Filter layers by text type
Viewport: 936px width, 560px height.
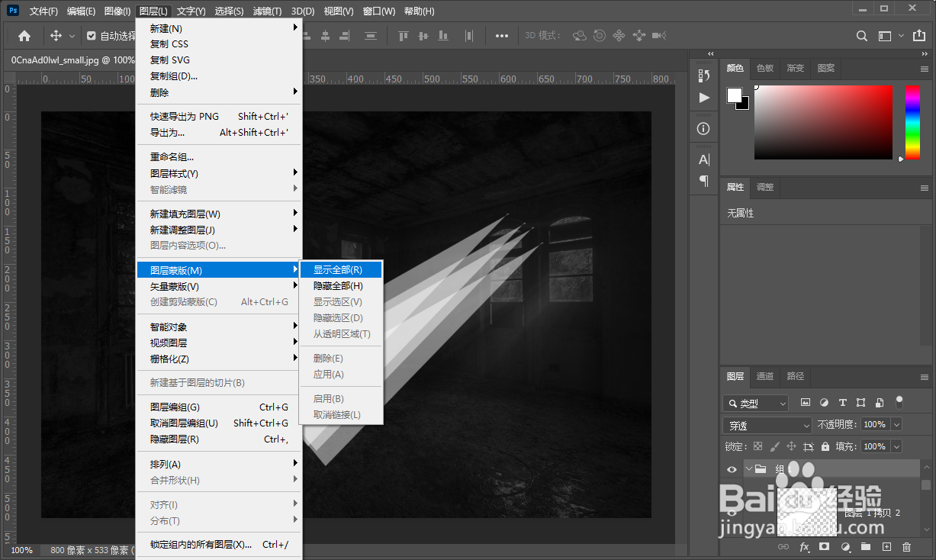(x=842, y=403)
